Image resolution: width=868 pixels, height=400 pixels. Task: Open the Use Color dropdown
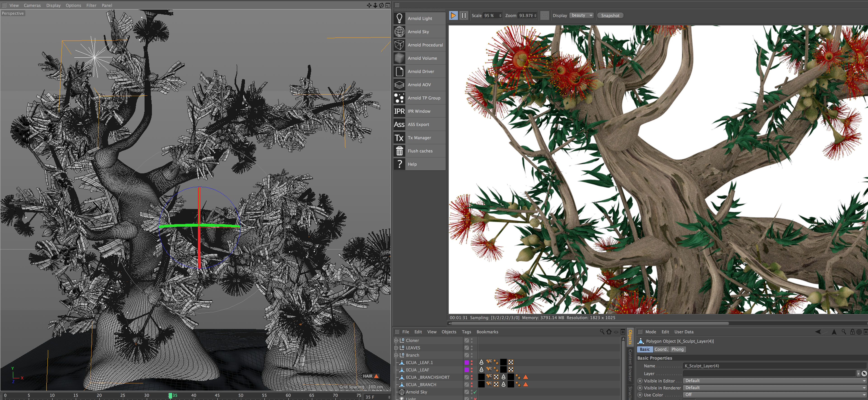click(774, 395)
